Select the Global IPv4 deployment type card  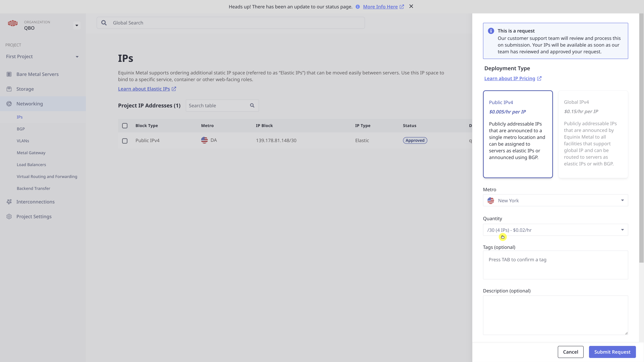coord(593,134)
